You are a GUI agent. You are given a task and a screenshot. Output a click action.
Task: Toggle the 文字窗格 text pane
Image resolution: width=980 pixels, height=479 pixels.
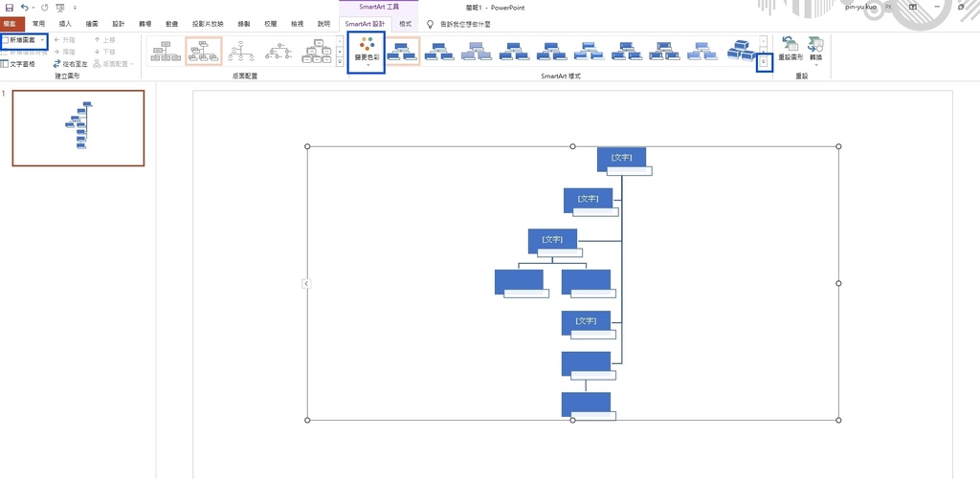point(18,64)
